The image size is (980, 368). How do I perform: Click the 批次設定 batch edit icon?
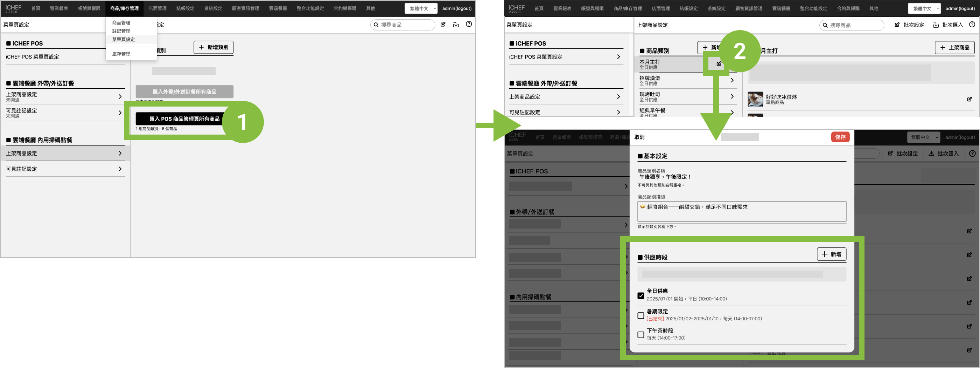click(x=897, y=25)
